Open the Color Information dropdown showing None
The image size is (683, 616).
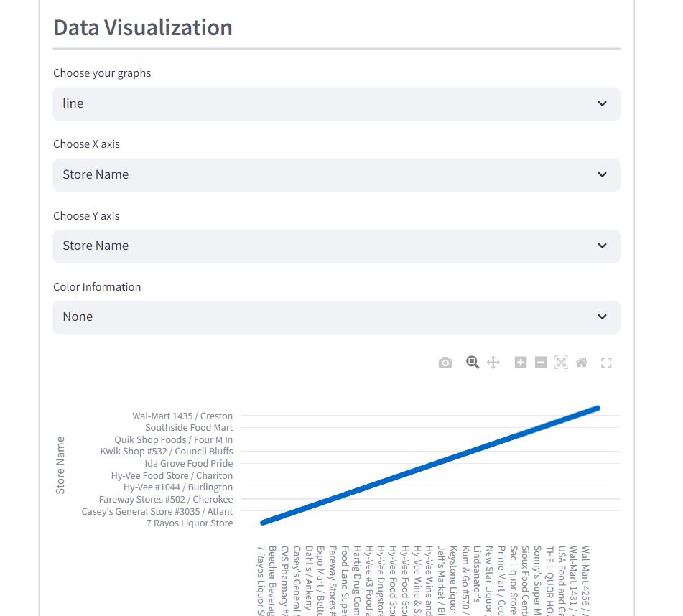(336, 317)
